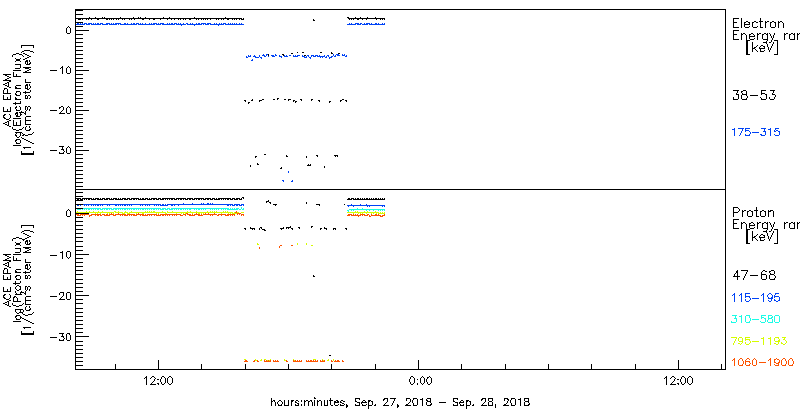Click the -30 tick label on proton axis
800x410 pixels.
point(61,337)
